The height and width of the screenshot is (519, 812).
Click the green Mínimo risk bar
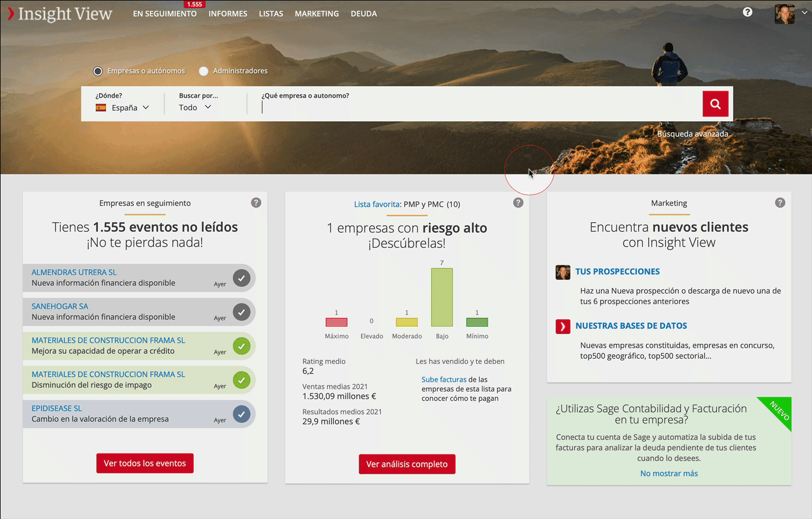(x=477, y=322)
